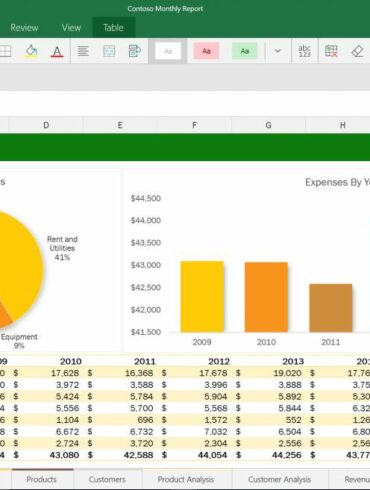Switch to the View ribbon tab
This screenshot has width=370, height=490.
[71, 28]
